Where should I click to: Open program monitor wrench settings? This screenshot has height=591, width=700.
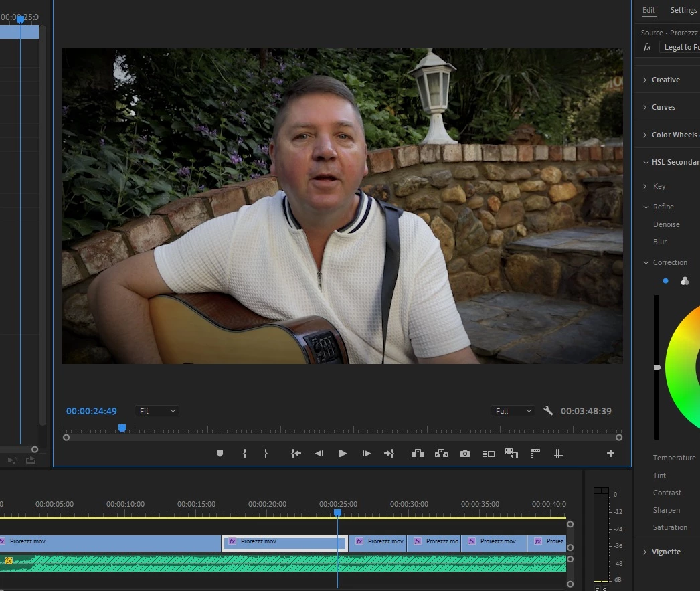[548, 411]
